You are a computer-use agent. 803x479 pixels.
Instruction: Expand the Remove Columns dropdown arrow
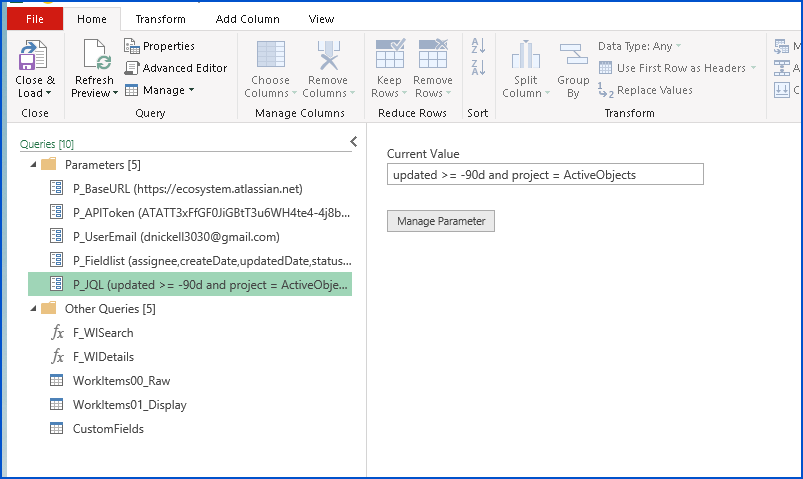pyautogui.click(x=352, y=93)
